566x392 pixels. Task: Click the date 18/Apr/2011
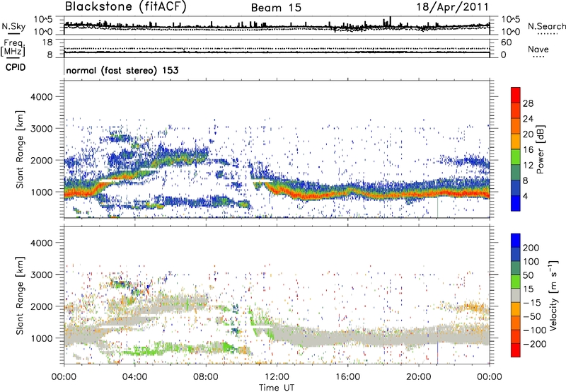pos(453,7)
